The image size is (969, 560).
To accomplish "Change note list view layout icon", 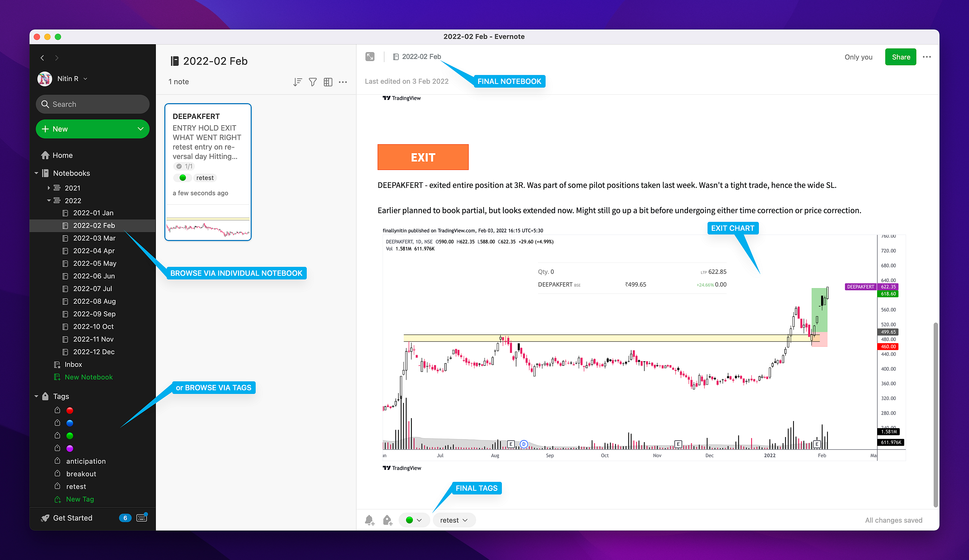I will point(328,82).
